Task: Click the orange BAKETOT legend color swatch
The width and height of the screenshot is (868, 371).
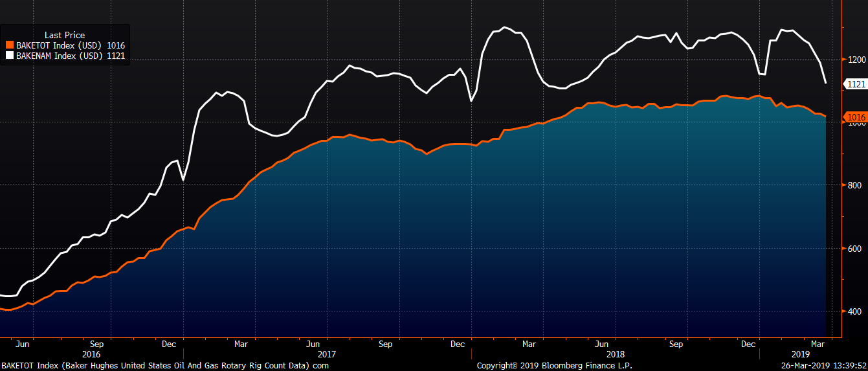Action: 9,46
